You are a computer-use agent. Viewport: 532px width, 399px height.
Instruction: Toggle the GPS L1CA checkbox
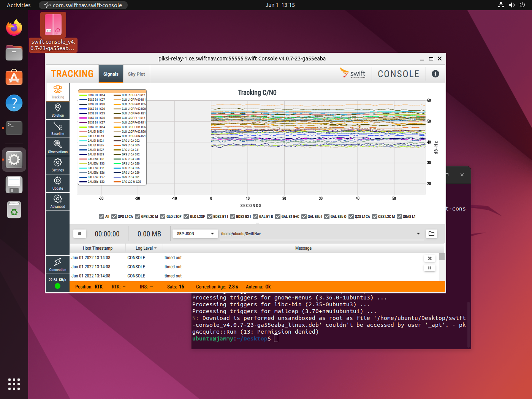pos(114,217)
